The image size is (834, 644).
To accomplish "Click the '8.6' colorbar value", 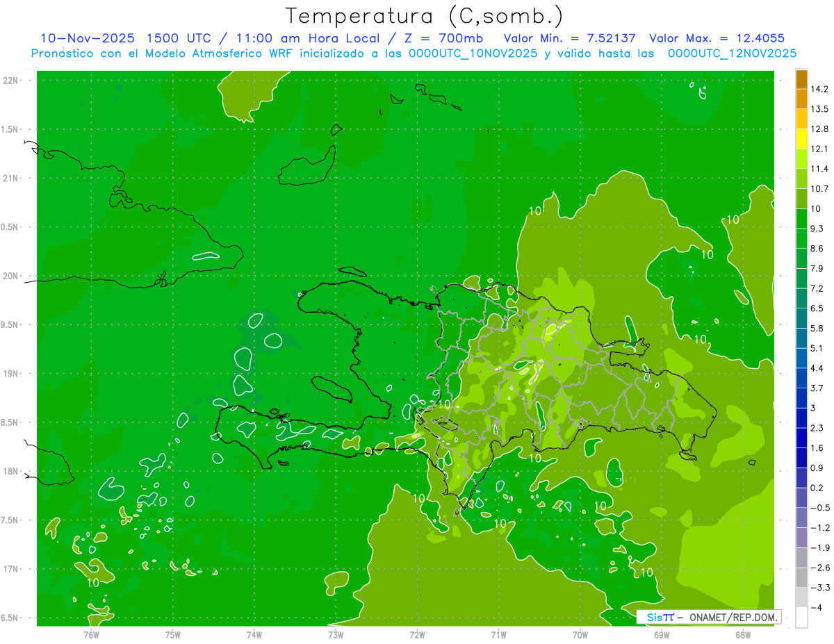I will 817,248.
